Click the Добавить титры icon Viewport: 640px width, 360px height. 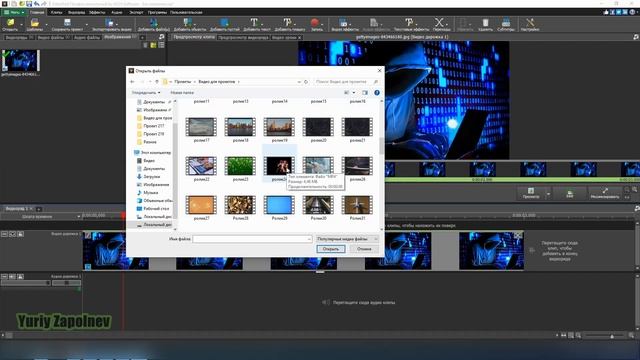(289, 24)
